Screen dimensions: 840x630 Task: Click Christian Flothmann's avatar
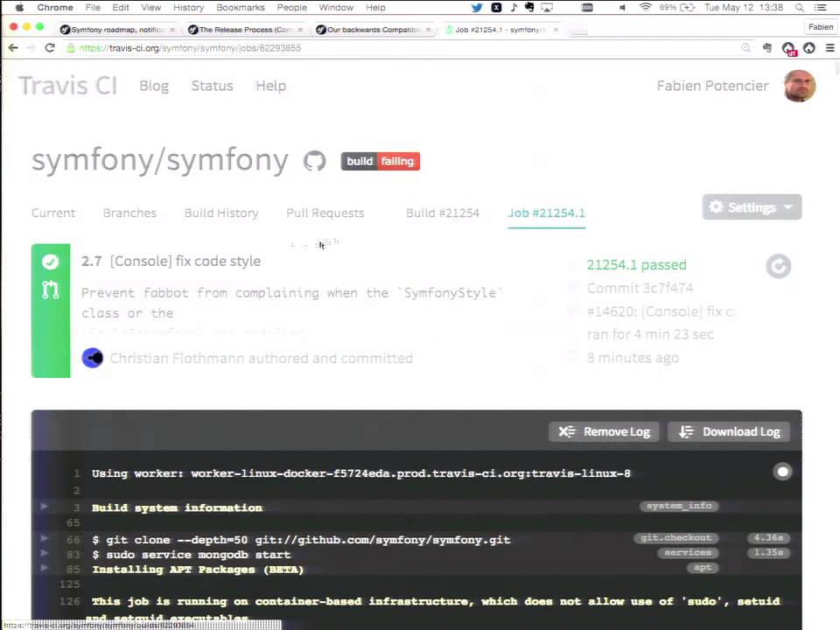[x=92, y=358]
